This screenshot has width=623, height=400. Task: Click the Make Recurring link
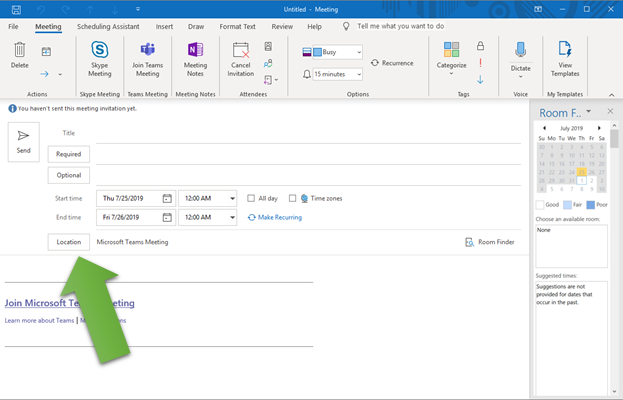[275, 217]
